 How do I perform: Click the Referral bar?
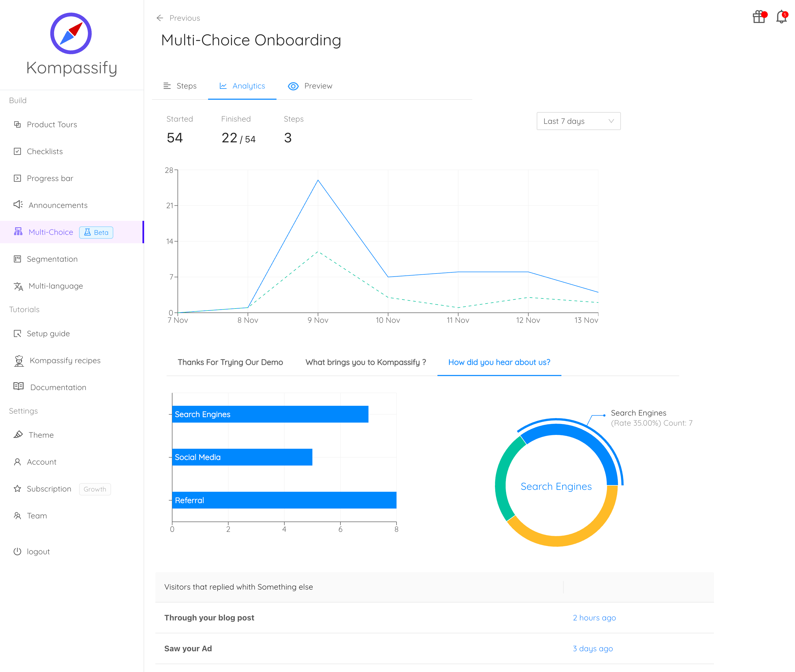click(284, 500)
